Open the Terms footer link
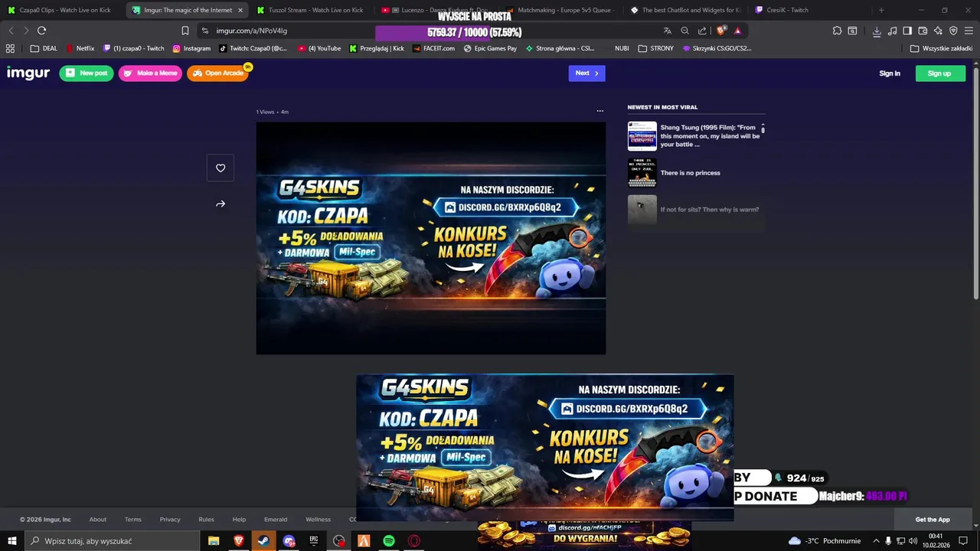 [133, 520]
